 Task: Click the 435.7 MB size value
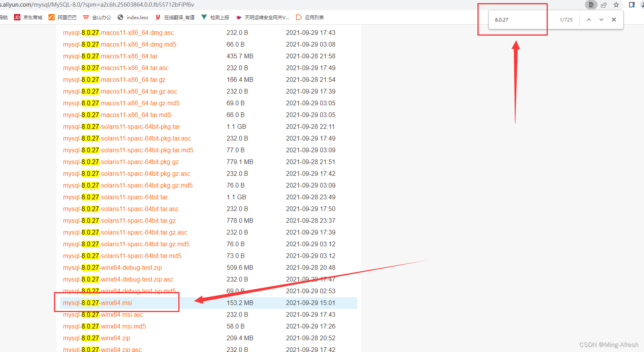(240, 56)
